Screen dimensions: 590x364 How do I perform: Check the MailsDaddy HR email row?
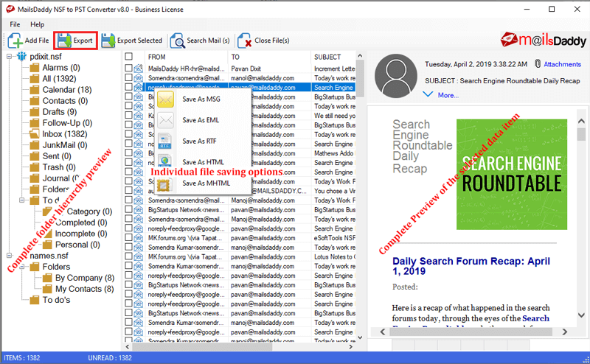click(128, 68)
